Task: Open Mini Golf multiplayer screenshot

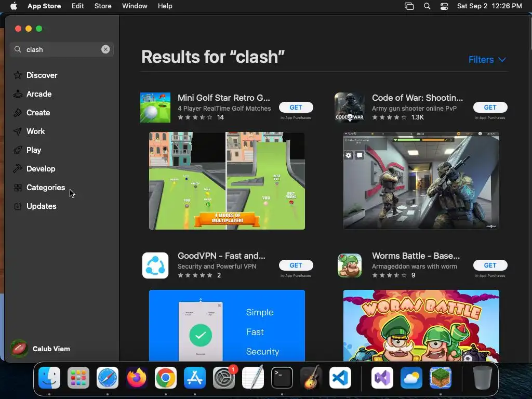Action: [227, 181]
